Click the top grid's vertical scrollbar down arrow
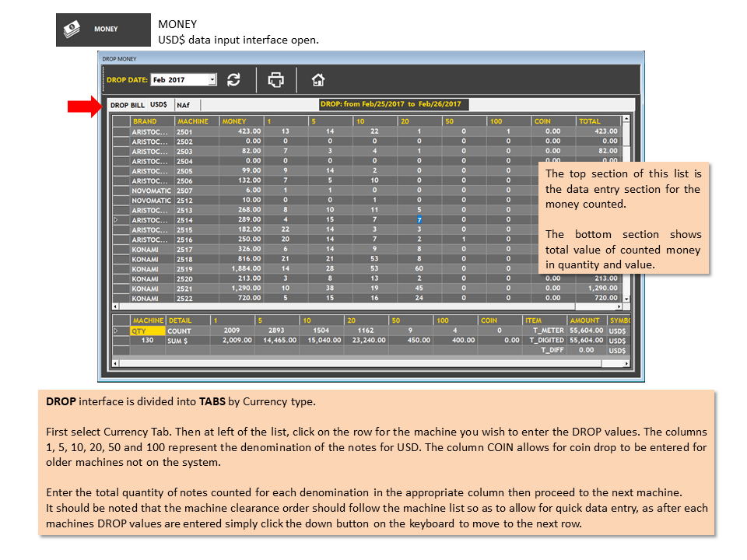This screenshot has width=747, height=560. click(626, 299)
